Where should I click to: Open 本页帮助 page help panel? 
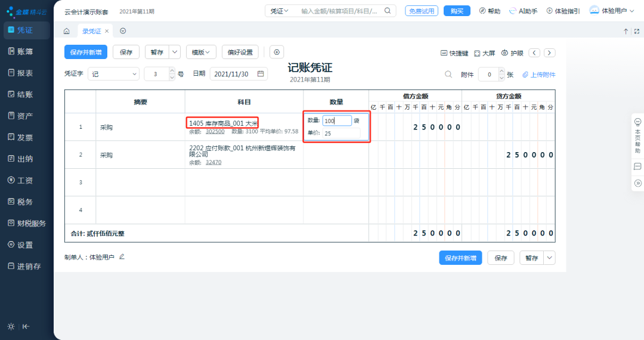tap(637, 135)
